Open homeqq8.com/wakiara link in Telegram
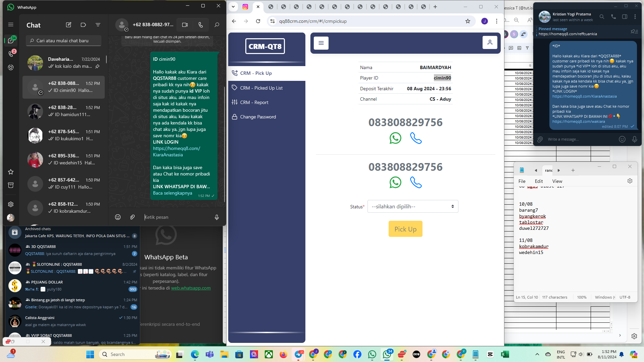The image size is (644, 362). click(579, 121)
